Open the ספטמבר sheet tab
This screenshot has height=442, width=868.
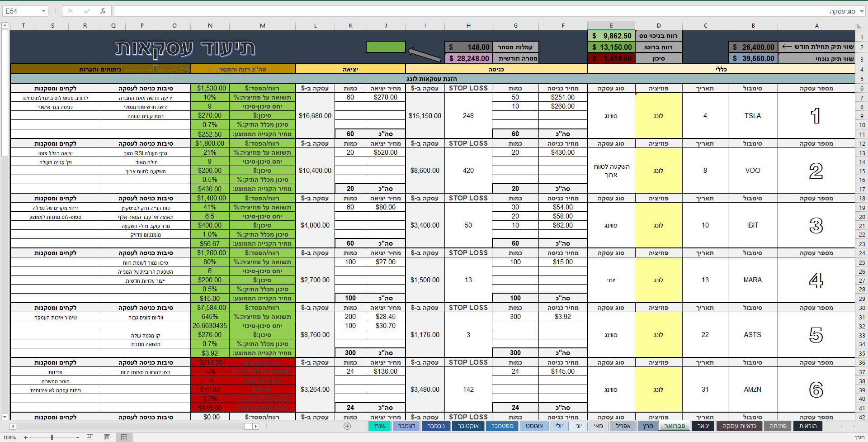coord(502,426)
